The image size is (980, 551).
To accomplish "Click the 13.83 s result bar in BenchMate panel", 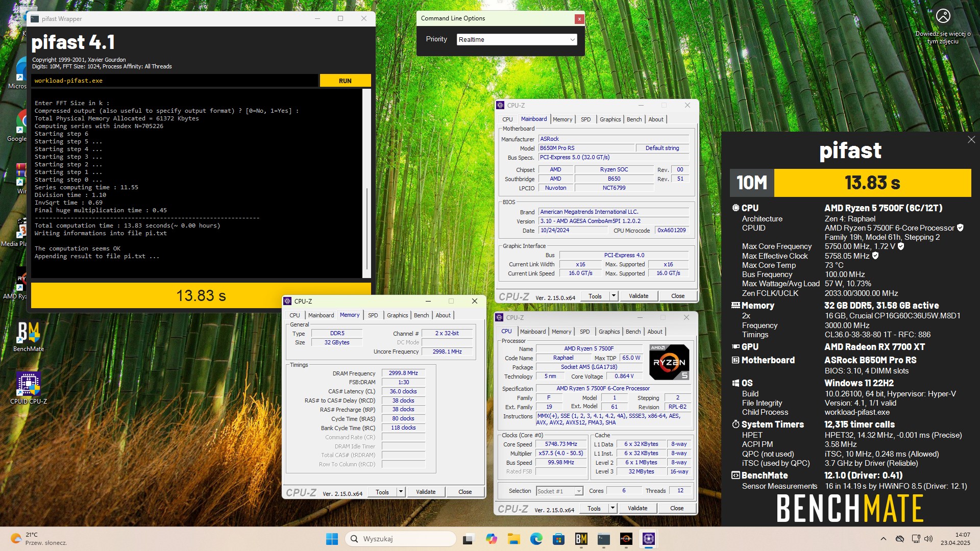I will pyautogui.click(x=872, y=183).
